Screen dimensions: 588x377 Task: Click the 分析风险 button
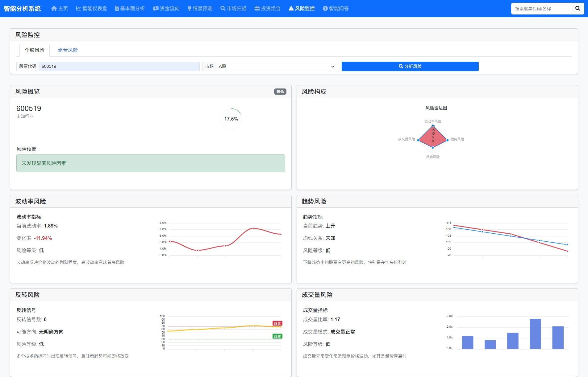pyautogui.click(x=410, y=66)
